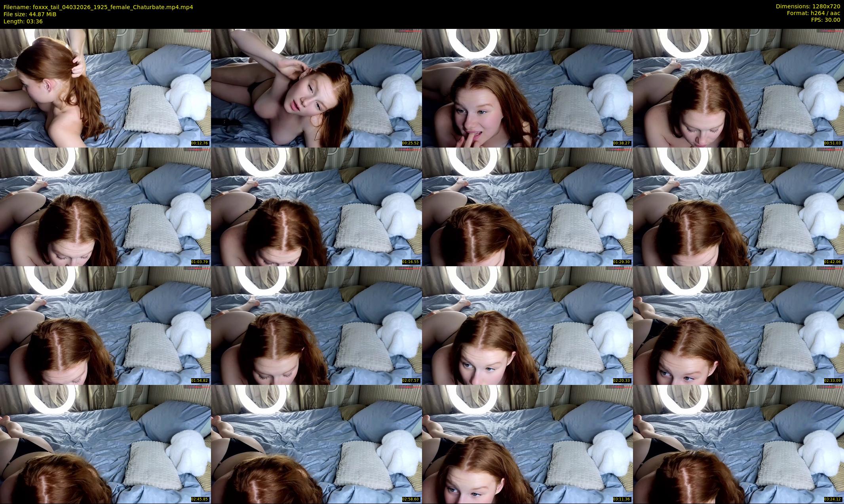Open the thumbnail frame stamped 00:12.76
The width and height of the screenshot is (844, 504).
pos(105,88)
